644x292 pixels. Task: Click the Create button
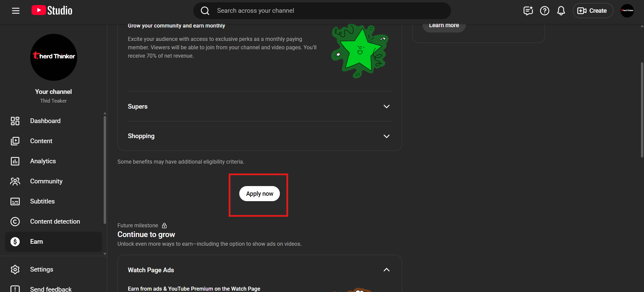[x=593, y=11]
